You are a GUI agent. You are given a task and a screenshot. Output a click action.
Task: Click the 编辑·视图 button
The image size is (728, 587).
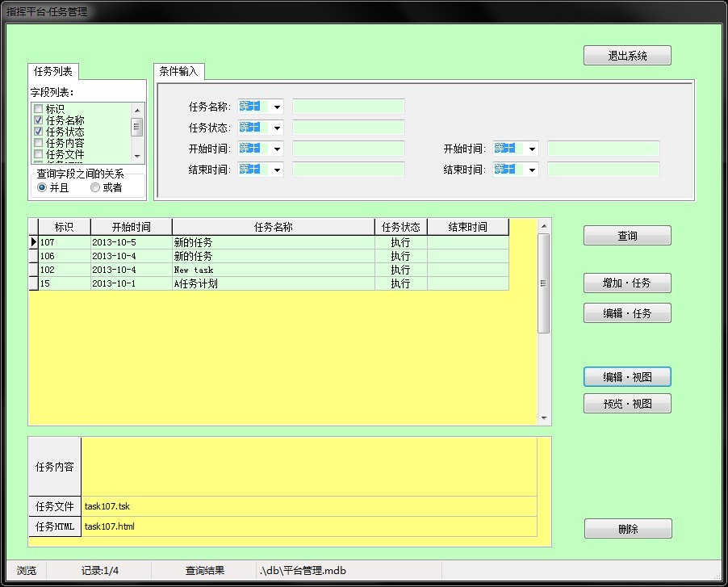tap(627, 376)
